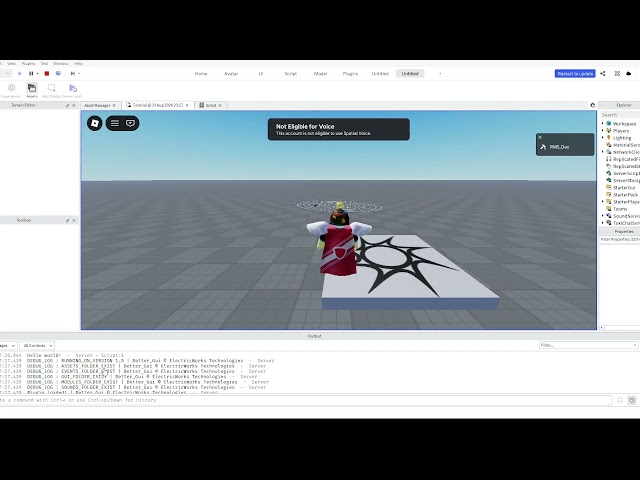Viewport: 640px width, 480px height.
Task: Click the command history clock icon
Action: (x=632, y=400)
